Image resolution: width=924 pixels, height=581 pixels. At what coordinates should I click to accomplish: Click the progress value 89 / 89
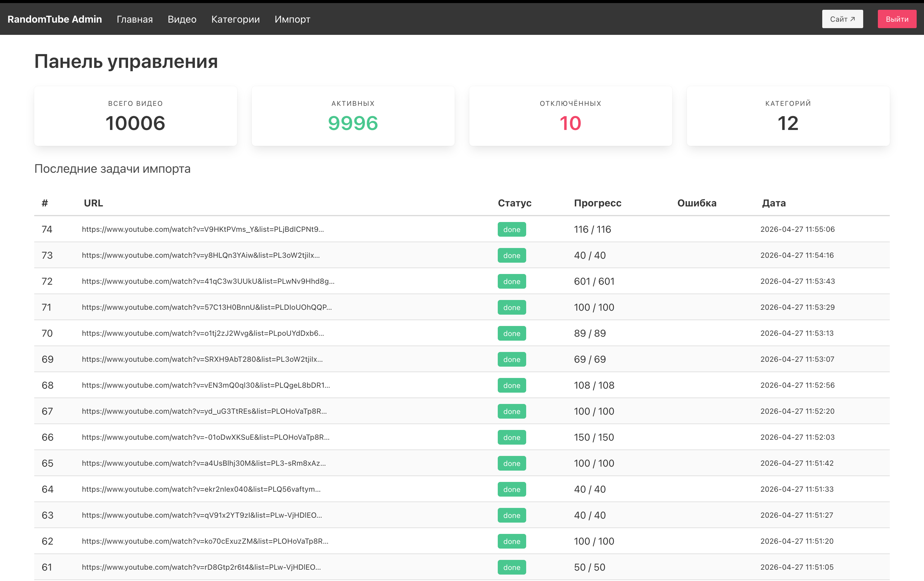[590, 333]
